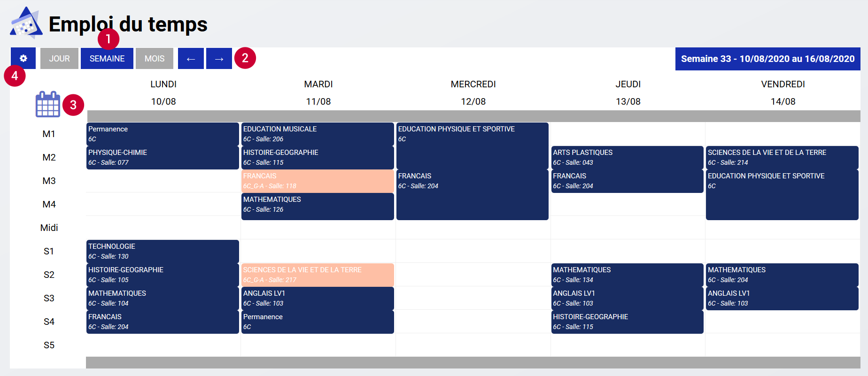Click the MERCREDI 12/08 column header
This screenshot has height=376, width=868.
click(x=473, y=92)
